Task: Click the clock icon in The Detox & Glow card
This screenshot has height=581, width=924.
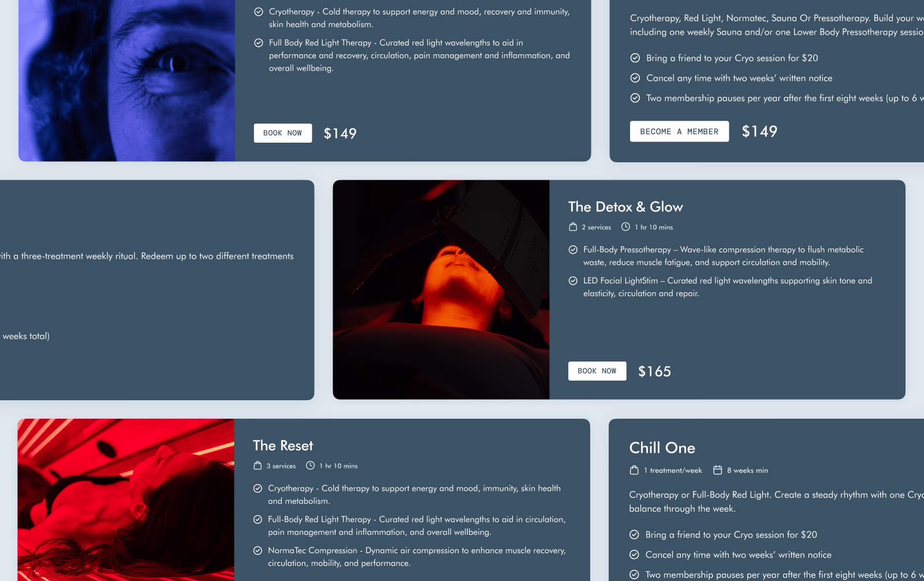Action: 625,227
